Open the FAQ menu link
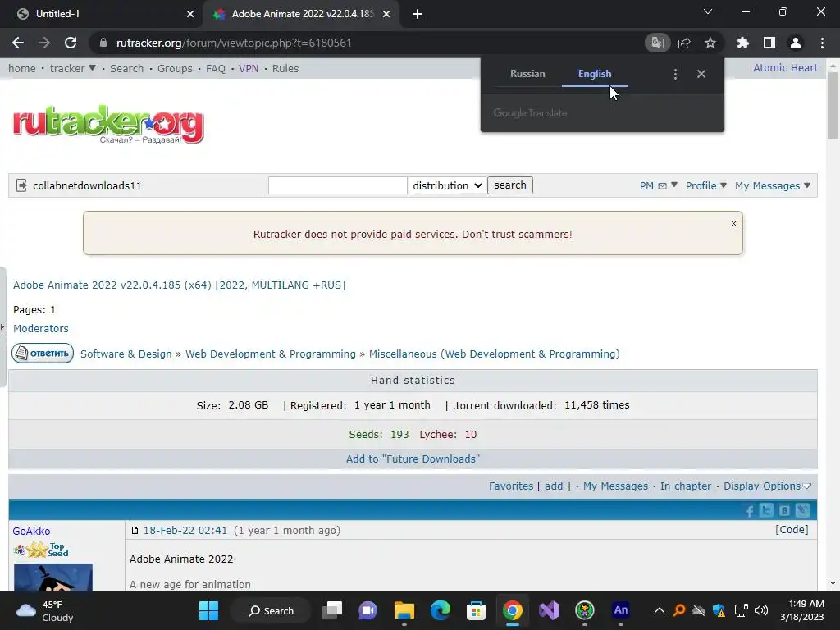This screenshot has width=840, height=630. pos(216,68)
